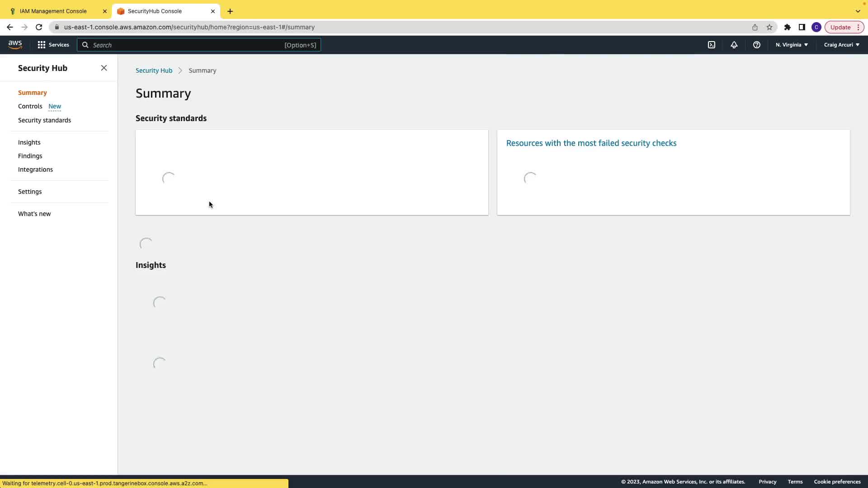Expand browser tab list chevron
This screenshot has width=868, height=488.
[858, 11]
